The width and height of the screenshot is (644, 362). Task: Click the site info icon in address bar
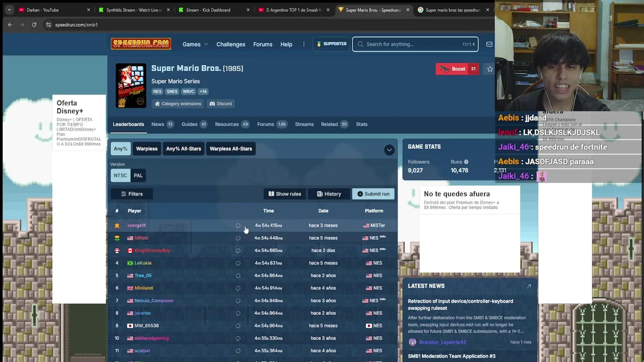click(48, 25)
